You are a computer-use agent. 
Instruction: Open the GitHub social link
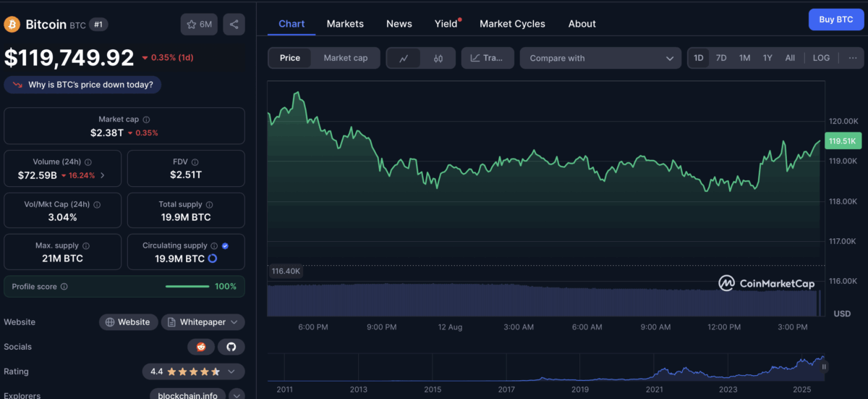(231, 347)
